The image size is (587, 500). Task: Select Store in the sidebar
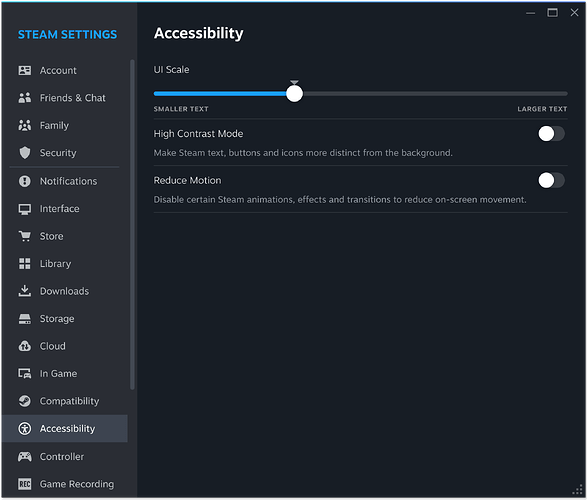click(64, 236)
